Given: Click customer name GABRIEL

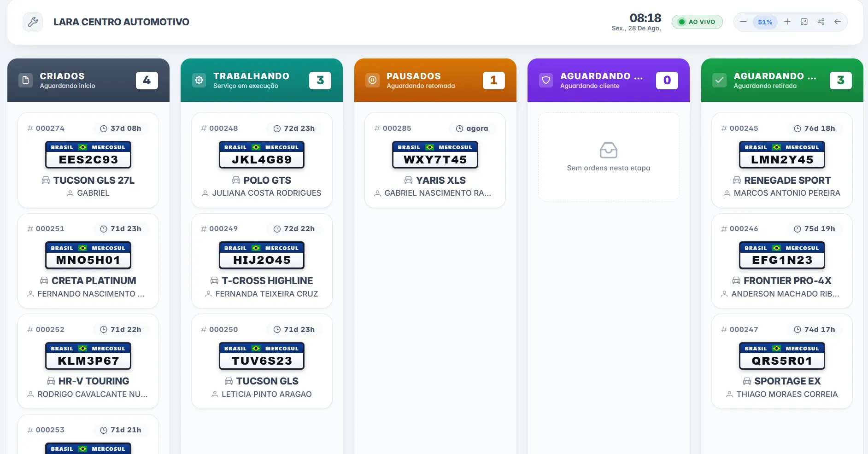Looking at the screenshot, I should [93, 193].
